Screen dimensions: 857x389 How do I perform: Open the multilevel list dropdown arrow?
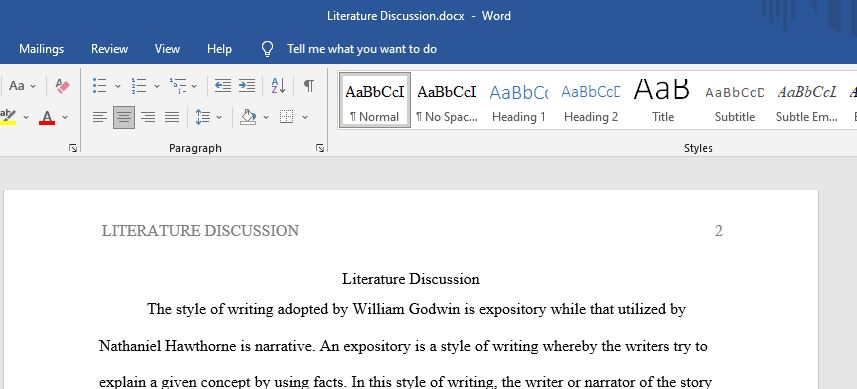tap(194, 86)
